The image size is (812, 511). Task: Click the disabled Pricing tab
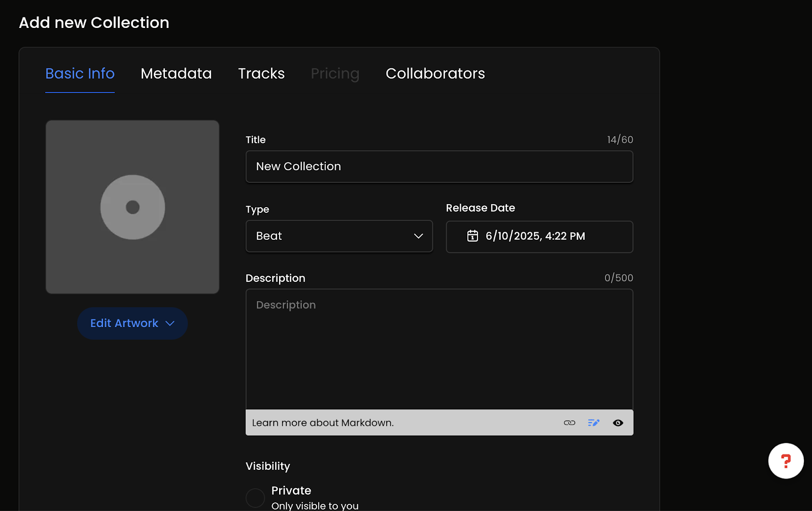click(335, 74)
